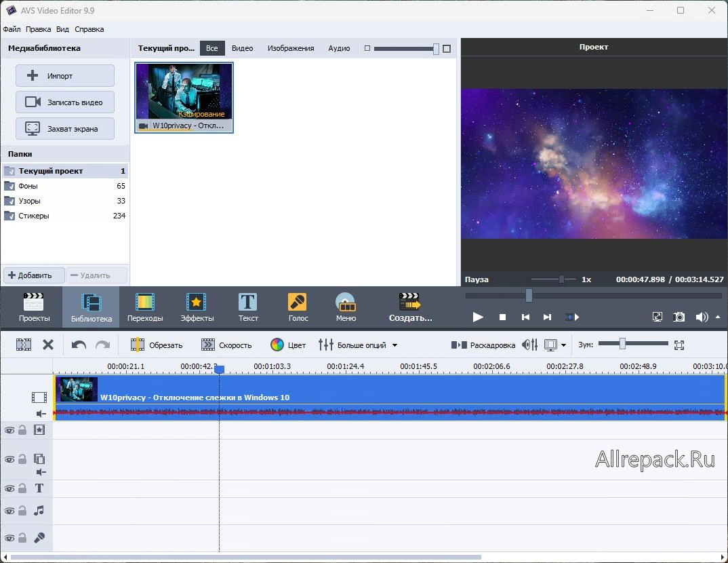Switch to Раскадровка storyboard view
The height and width of the screenshot is (563, 728).
click(x=483, y=345)
